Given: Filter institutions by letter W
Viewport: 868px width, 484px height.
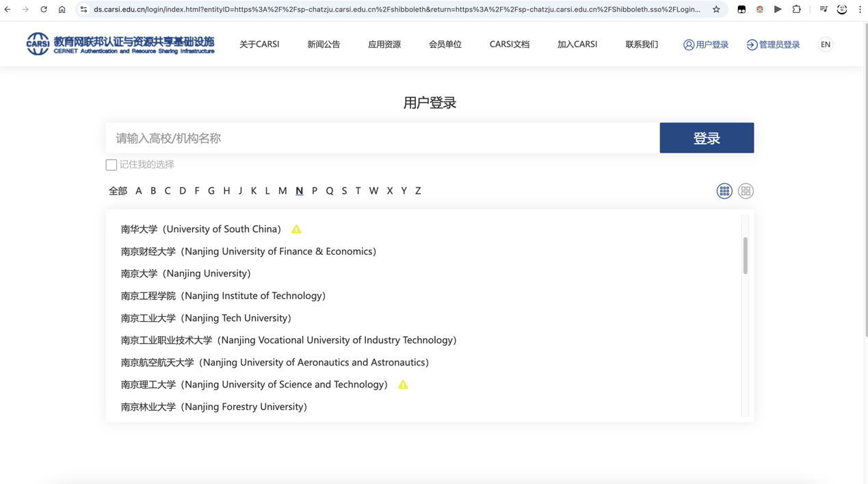Looking at the screenshot, I should pyautogui.click(x=373, y=191).
